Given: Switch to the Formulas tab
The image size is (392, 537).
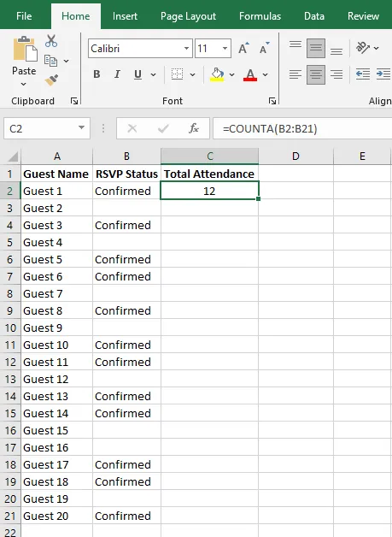Looking at the screenshot, I should (x=260, y=16).
